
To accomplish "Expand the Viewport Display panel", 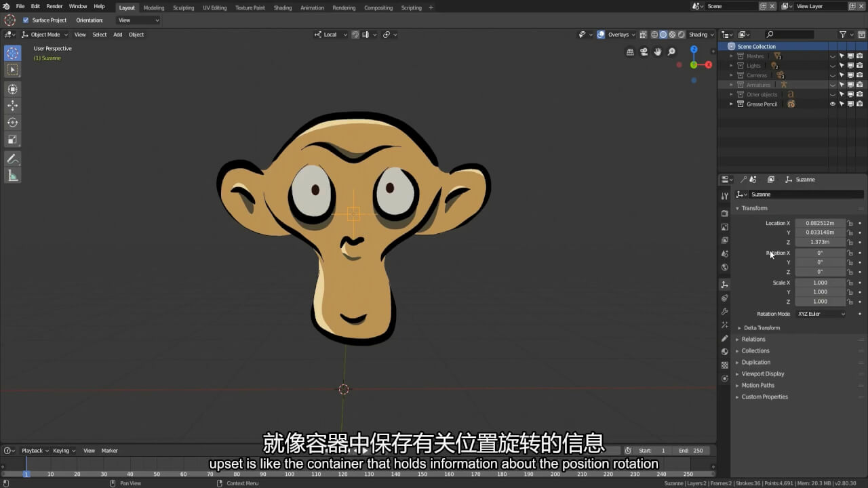I will click(762, 374).
